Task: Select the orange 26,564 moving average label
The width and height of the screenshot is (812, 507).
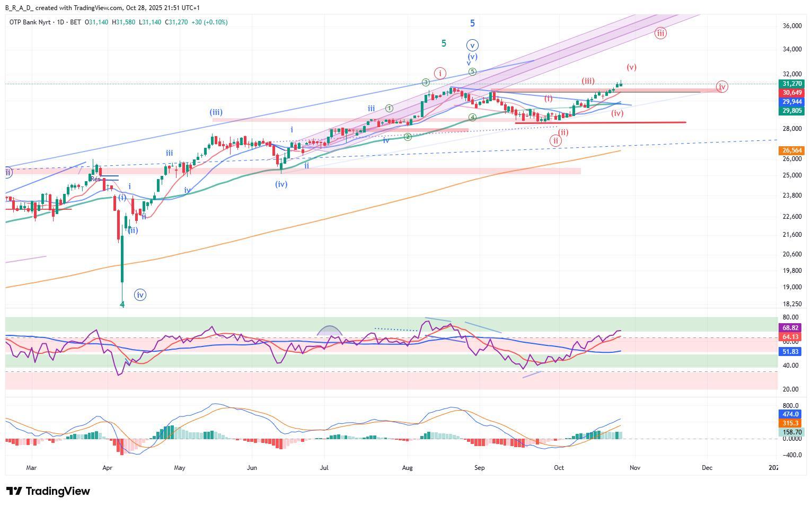Action: tap(792, 150)
